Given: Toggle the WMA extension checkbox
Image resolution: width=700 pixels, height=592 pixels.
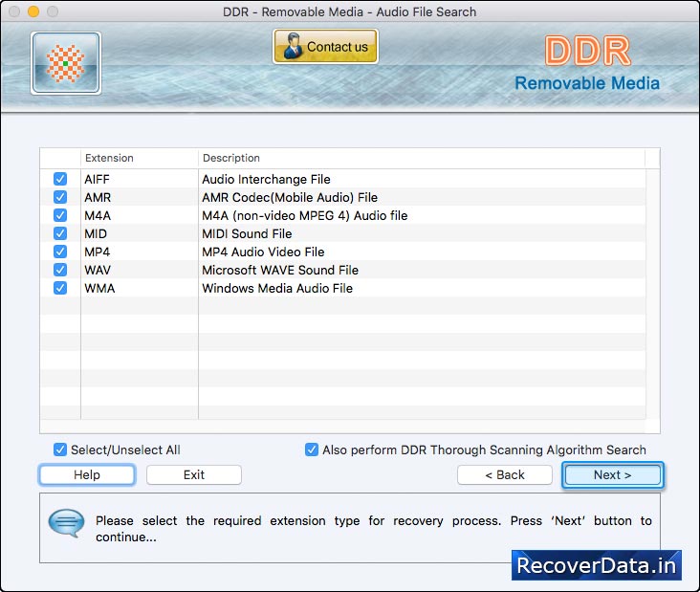Looking at the screenshot, I should [60, 288].
